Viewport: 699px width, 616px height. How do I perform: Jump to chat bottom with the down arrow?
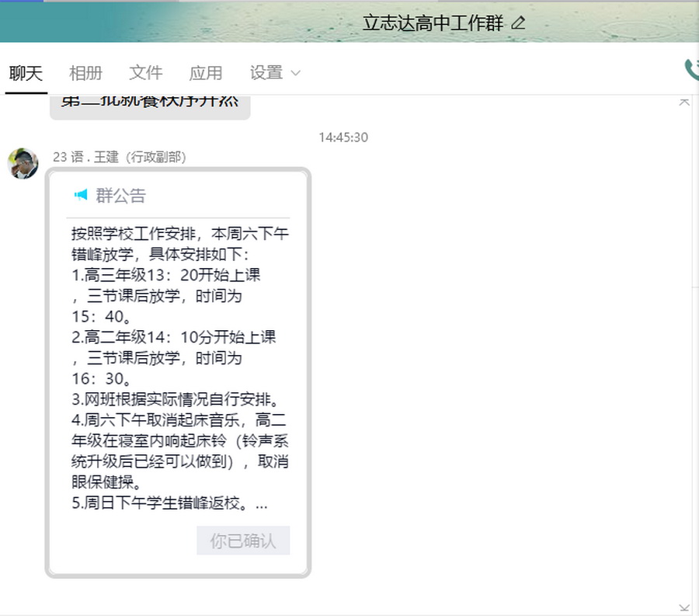[684, 608]
